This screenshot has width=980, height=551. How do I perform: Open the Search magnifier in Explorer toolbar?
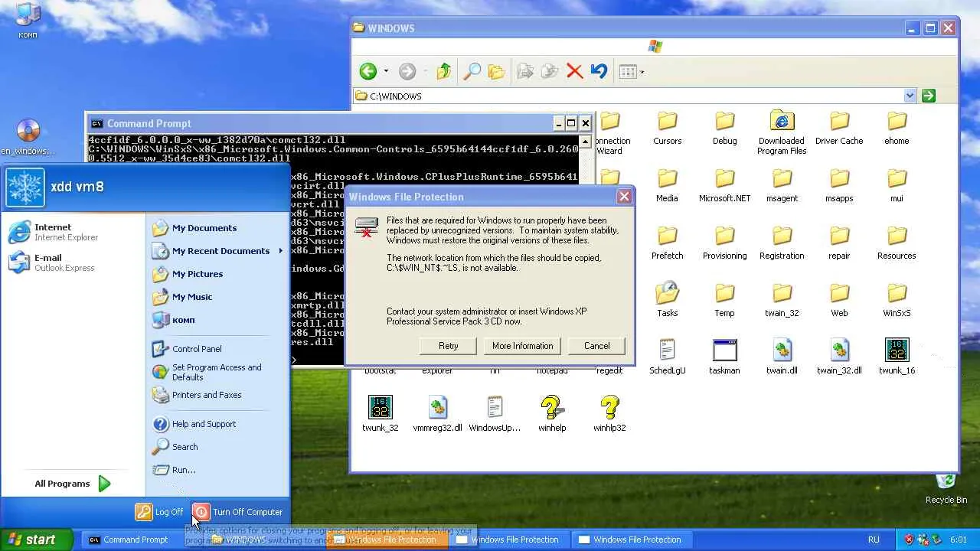tap(472, 71)
